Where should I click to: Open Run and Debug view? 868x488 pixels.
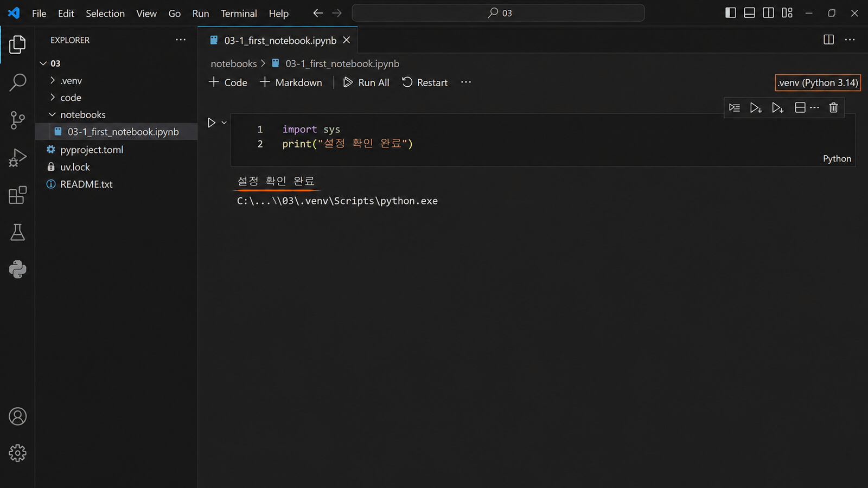click(x=17, y=157)
